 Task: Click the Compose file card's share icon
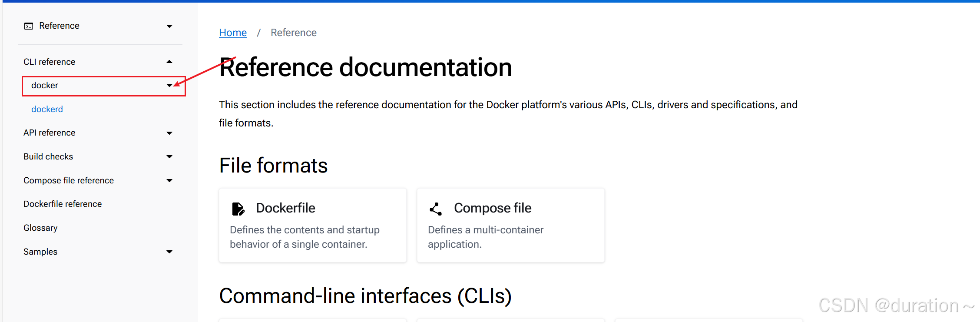click(436, 209)
